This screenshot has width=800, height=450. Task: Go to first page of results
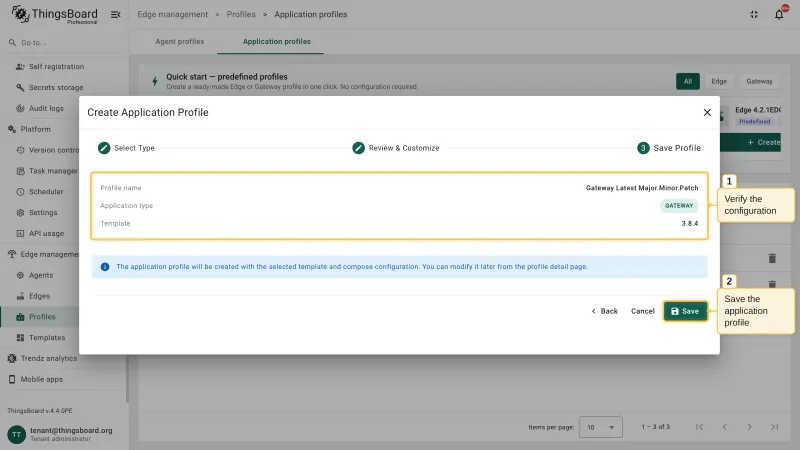pyautogui.click(x=699, y=427)
